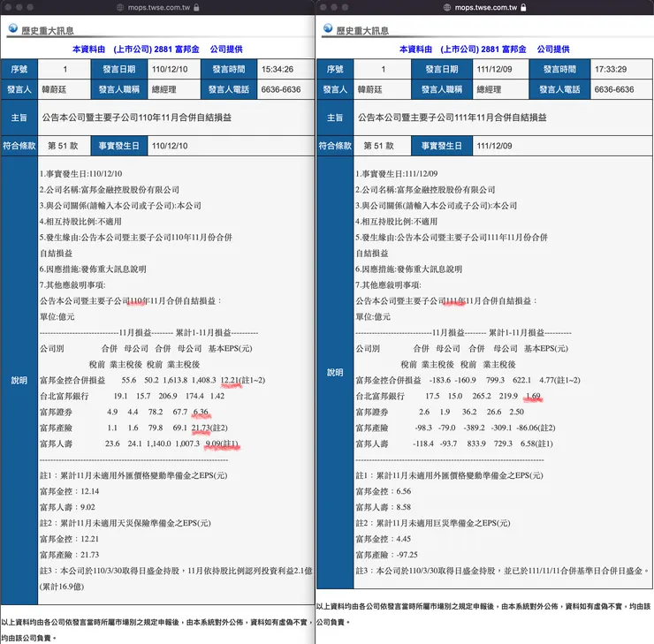
Task: Select the 富邦產險 cumulative pretax figure -389.2
Action: pos(475,428)
